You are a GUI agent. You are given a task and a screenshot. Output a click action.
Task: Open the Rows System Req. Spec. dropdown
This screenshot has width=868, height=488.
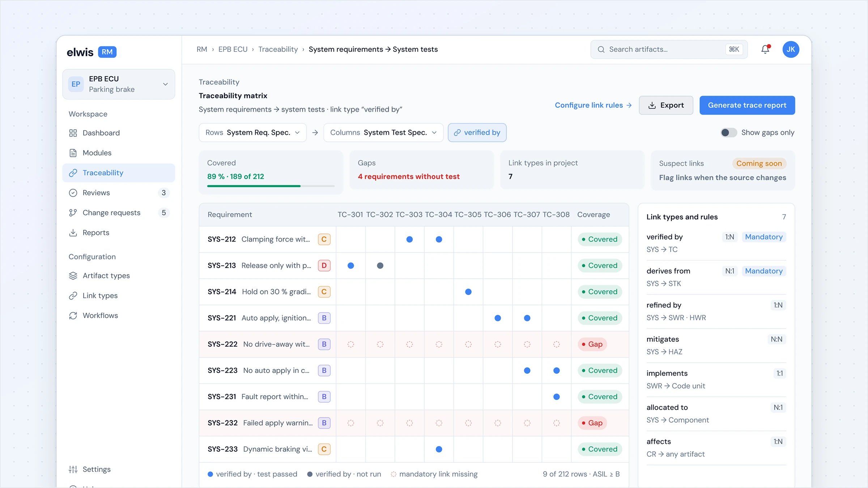click(252, 133)
